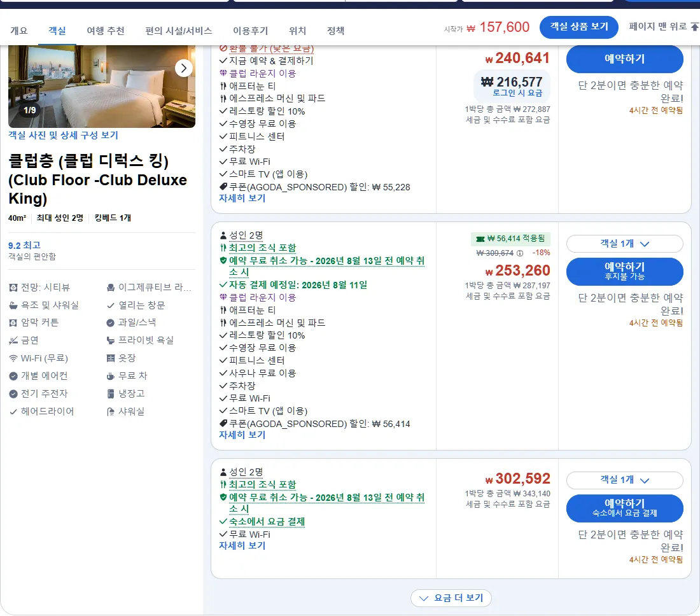The width and height of the screenshot is (700, 616).
Task: Click the next photo arrow on room image
Action: (x=183, y=68)
